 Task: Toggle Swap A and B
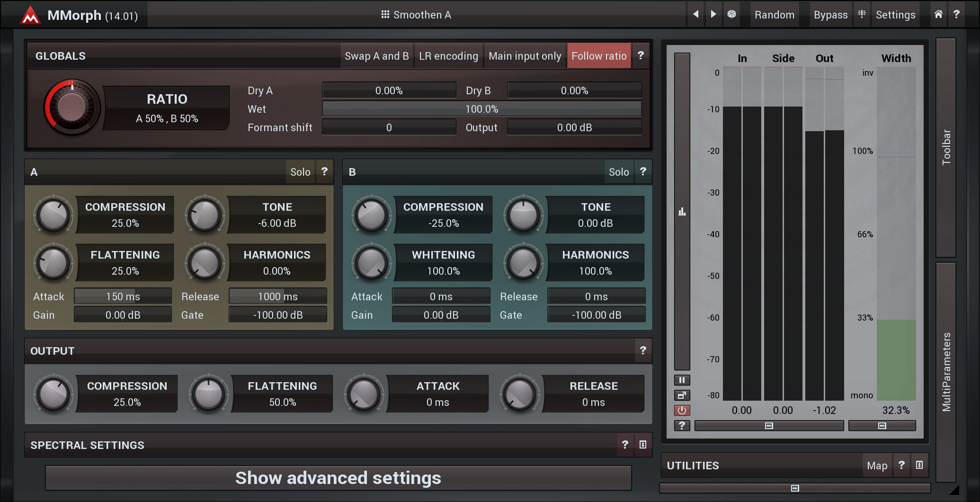(377, 56)
